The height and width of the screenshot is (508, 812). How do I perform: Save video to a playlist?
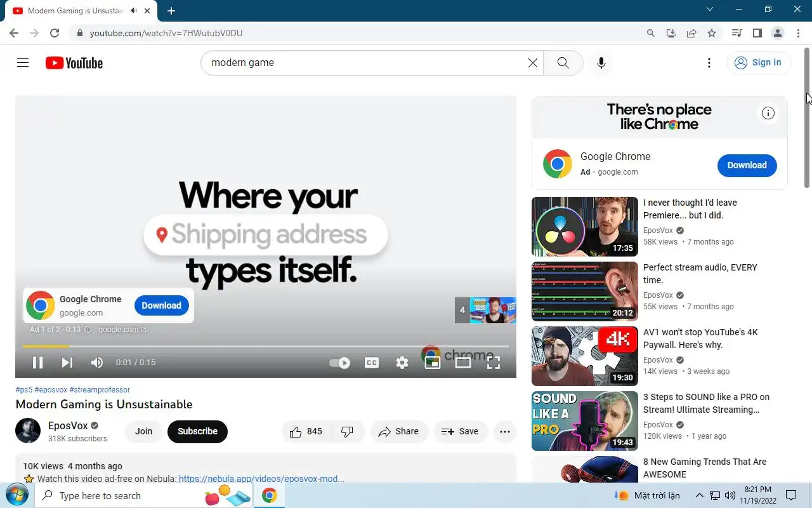coord(461,432)
